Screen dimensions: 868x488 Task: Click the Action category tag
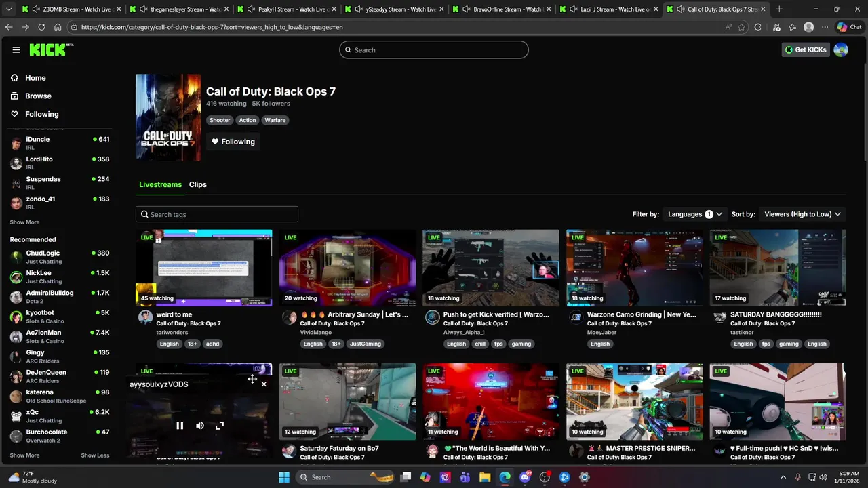(248, 120)
